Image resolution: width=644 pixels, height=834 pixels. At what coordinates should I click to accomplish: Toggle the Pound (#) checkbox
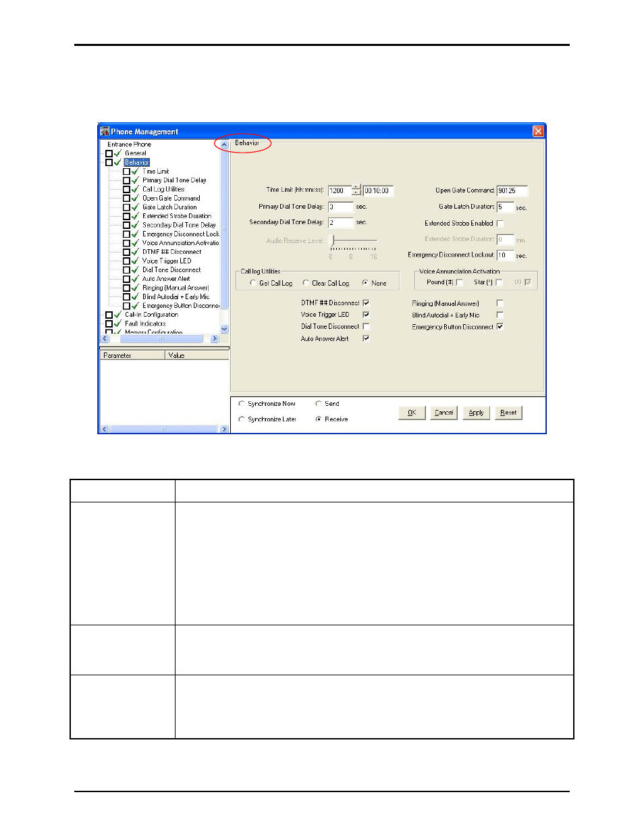coord(460,282)
